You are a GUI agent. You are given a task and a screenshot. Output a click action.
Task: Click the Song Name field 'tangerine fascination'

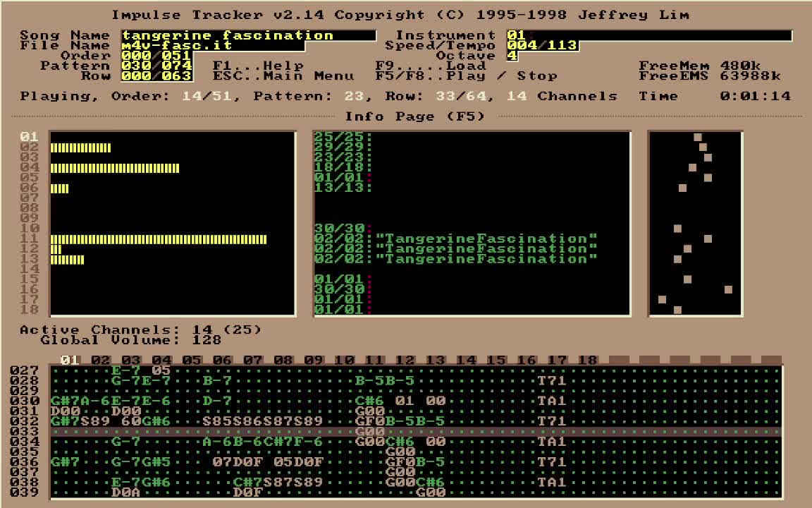coord(248,35)
